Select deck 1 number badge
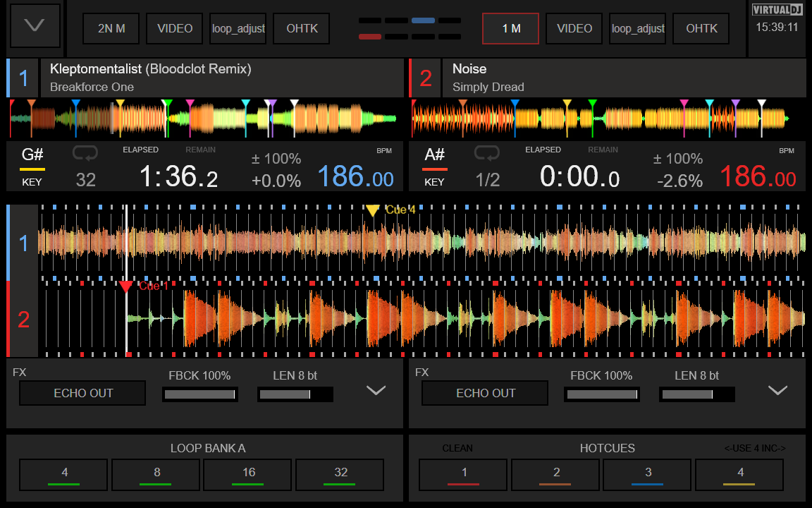The height and width of the screenshot is (508, 812). tap(23, 78)
